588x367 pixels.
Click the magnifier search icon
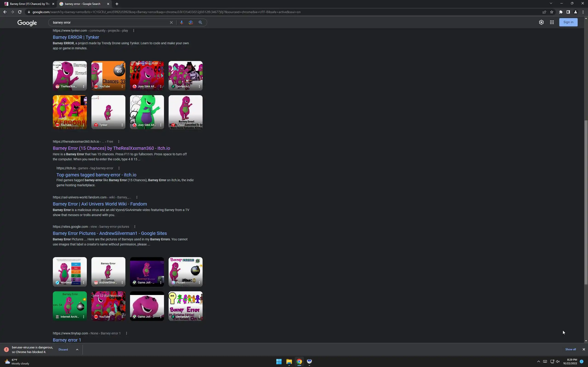[200, 22]
